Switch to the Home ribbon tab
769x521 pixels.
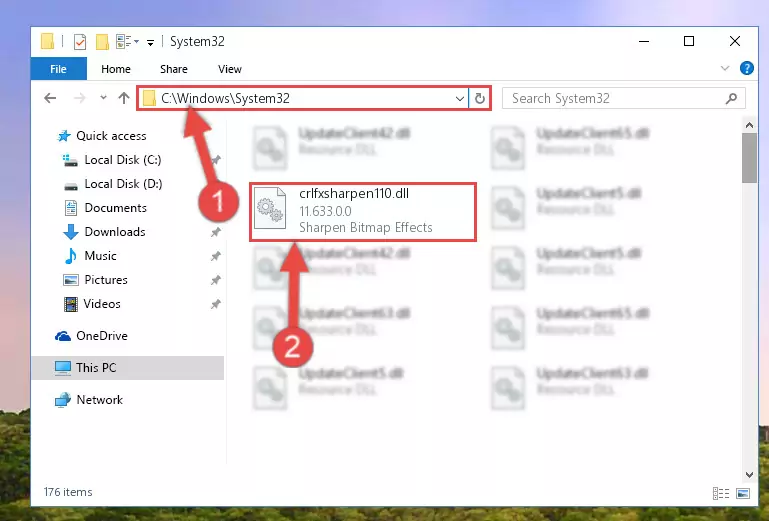(116, 69)
